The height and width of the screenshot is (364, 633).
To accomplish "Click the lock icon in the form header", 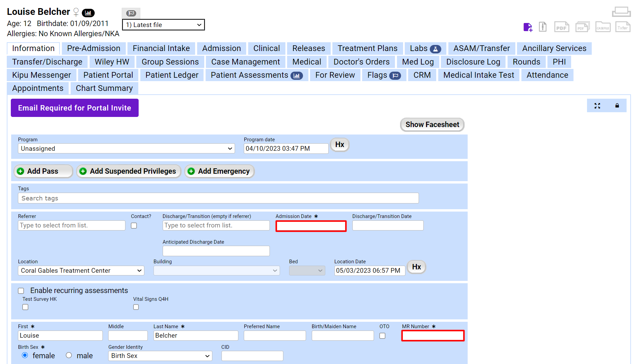I will (x=617, y=106).
